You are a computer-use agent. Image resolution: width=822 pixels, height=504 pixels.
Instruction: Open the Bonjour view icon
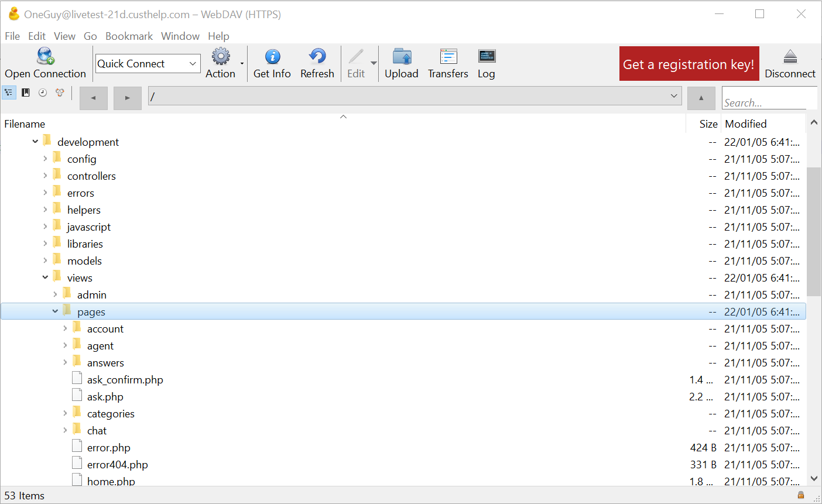coord(60,92)
